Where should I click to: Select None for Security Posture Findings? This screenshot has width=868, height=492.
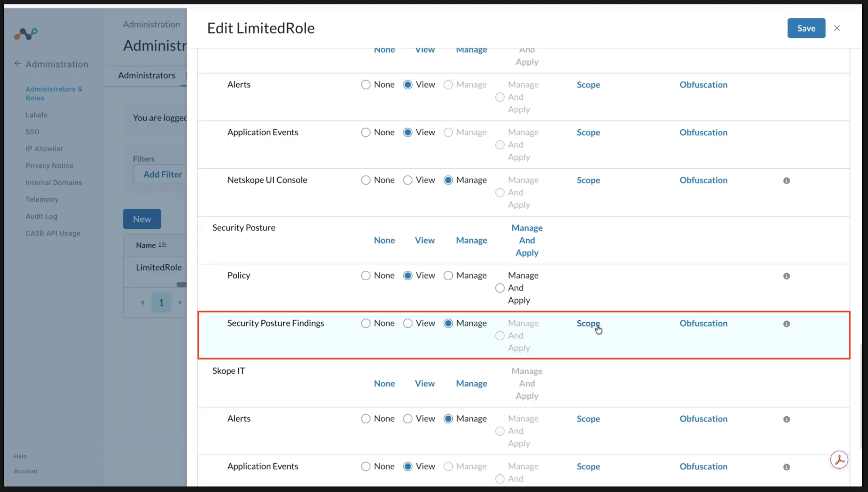(x=366, y=323)
